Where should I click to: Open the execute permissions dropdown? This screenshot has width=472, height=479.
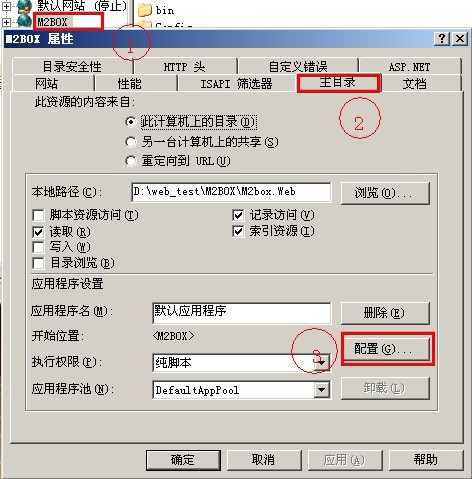click(x=322, y=362)
